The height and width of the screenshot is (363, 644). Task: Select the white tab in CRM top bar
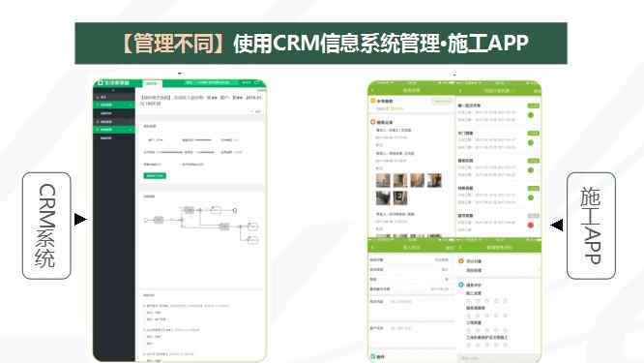tap(152, 83)
